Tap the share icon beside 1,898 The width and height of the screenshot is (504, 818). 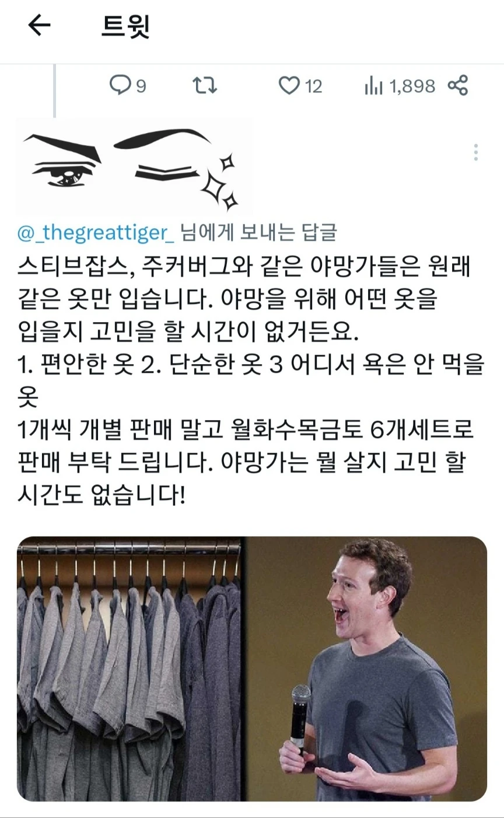(x=458, y=85)
